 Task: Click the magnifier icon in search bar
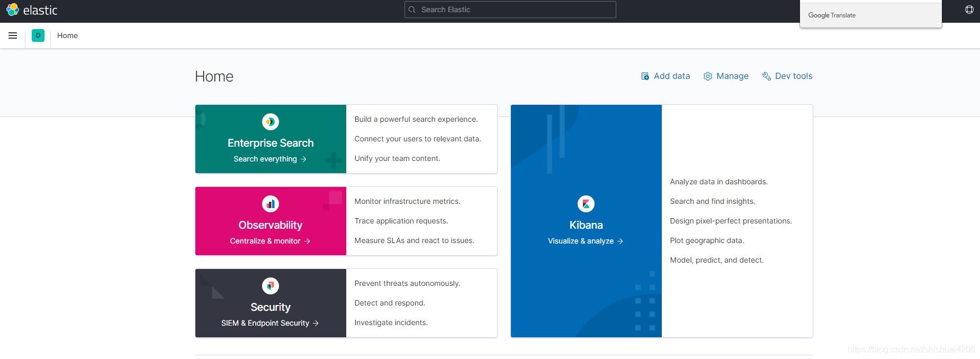[x=412, y=10]
